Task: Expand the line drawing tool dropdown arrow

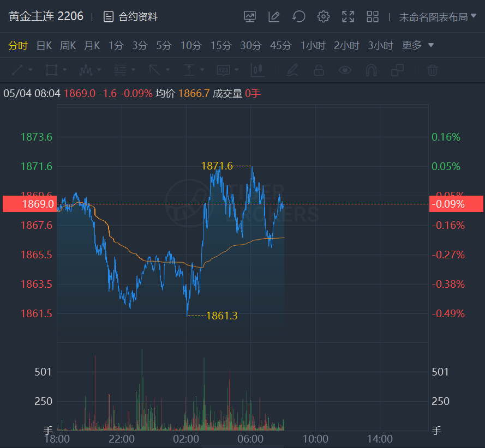Action: (x=30, y=70)
